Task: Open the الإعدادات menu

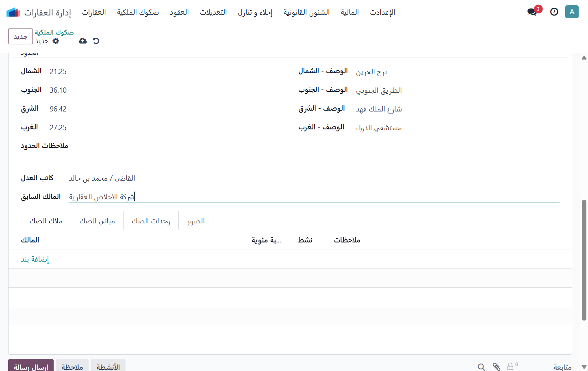Action: pyautogui.click(x=382, y=12)
